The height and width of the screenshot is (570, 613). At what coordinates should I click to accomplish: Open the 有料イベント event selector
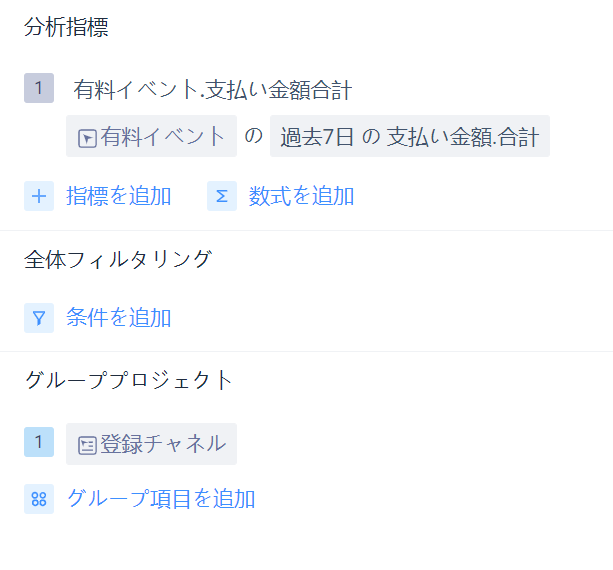tap(151, 136)
